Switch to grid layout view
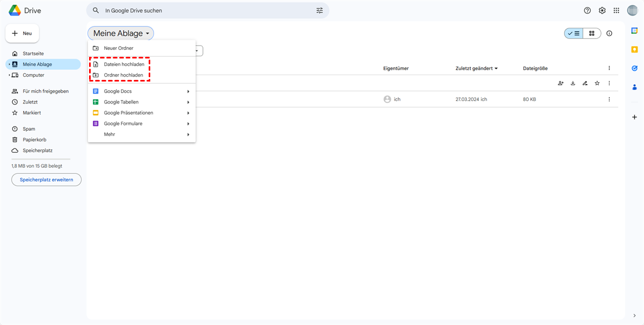 (592, 33)
